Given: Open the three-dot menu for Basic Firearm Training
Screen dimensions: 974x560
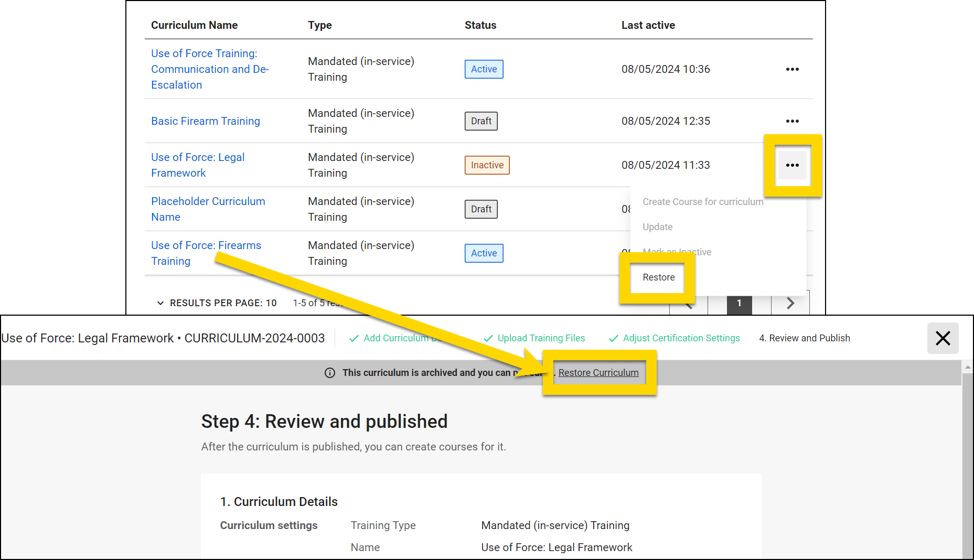Looking at the screenshot, I should (x=793, y=121).
